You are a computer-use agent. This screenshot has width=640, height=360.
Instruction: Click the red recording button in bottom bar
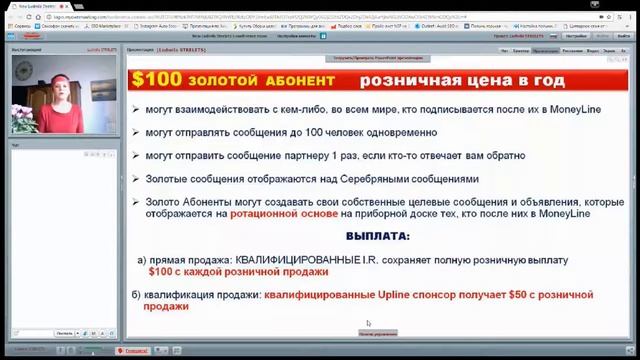point(132,351)
